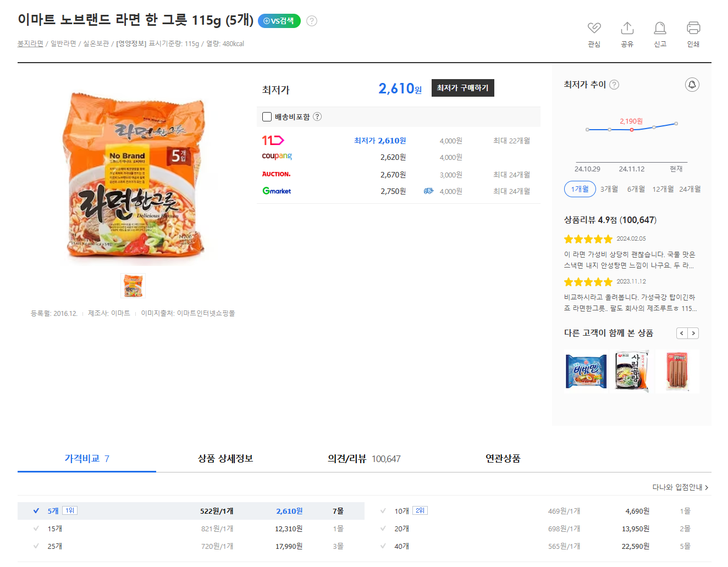Click the 4,690원 price in 10개 row
The height and width of the screenshot is (567, 728).
pyautogui.click(x=637, y=511)
